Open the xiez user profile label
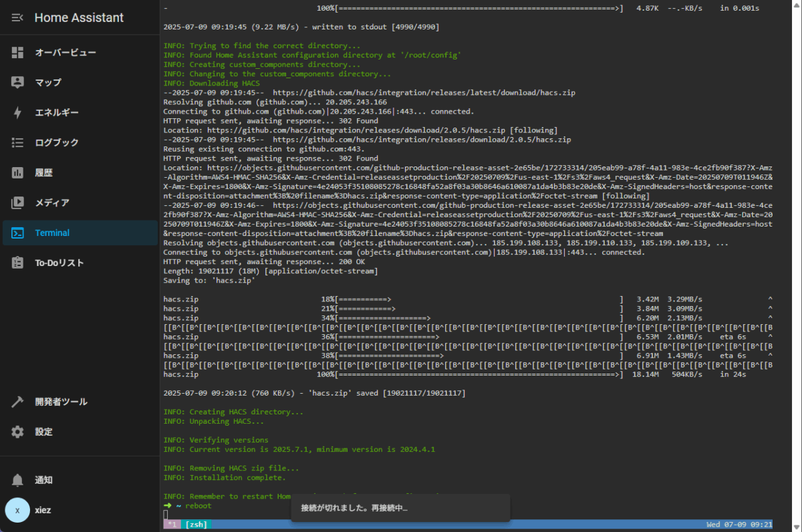The height and width of the screenshot is (532, 802). point(43,510)
